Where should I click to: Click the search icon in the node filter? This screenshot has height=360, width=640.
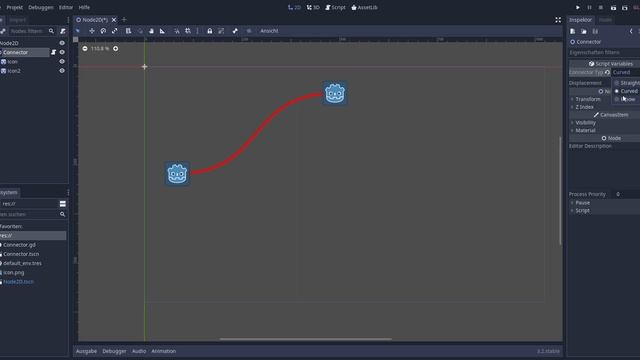(x=51, y=31)
